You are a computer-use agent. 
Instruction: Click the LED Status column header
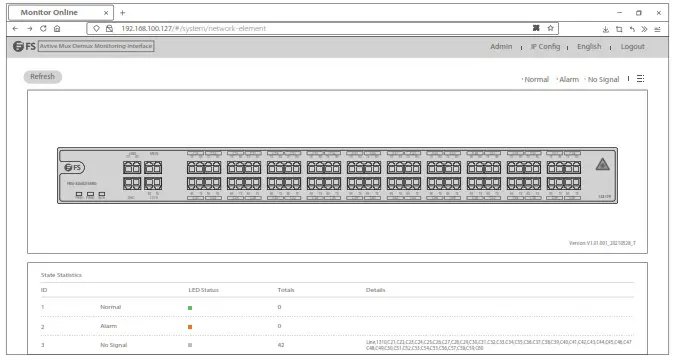point(203,290)
